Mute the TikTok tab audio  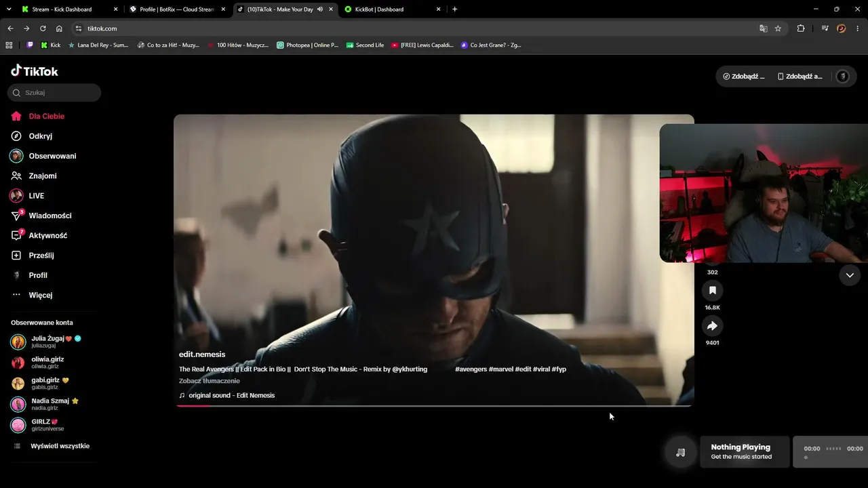(320, 9)
